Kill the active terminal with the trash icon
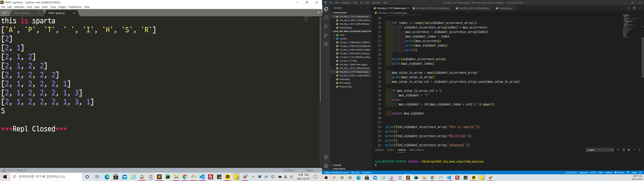Screen dimensions: 644x181 pos(629,150)
